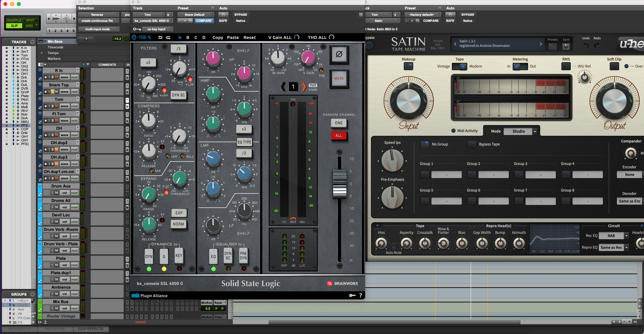Click the THD ALL knob icon
Image resolution: width=644 pixels, height=334 pixels.
click(332, 37)
